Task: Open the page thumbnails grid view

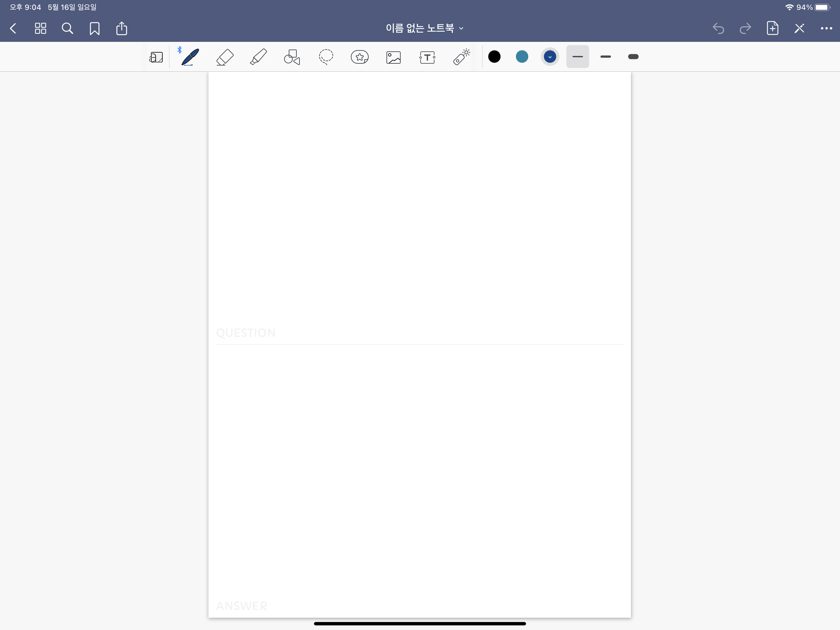Action: pos(40,29)
